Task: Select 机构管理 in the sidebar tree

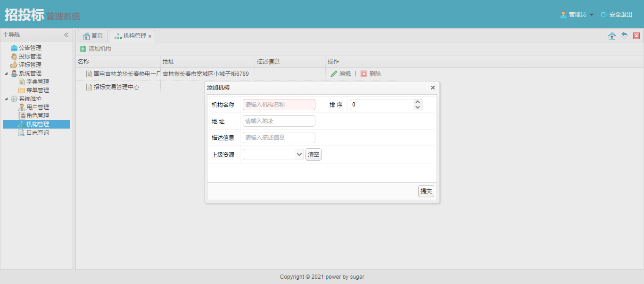Action: click(38, 124)
